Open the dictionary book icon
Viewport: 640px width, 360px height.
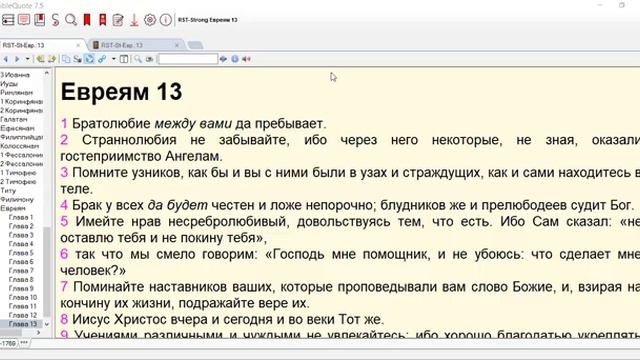[40, 20]
